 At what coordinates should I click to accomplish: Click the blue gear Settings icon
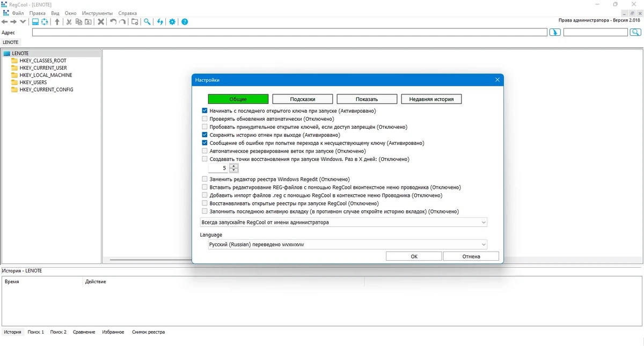click(172, 22)
